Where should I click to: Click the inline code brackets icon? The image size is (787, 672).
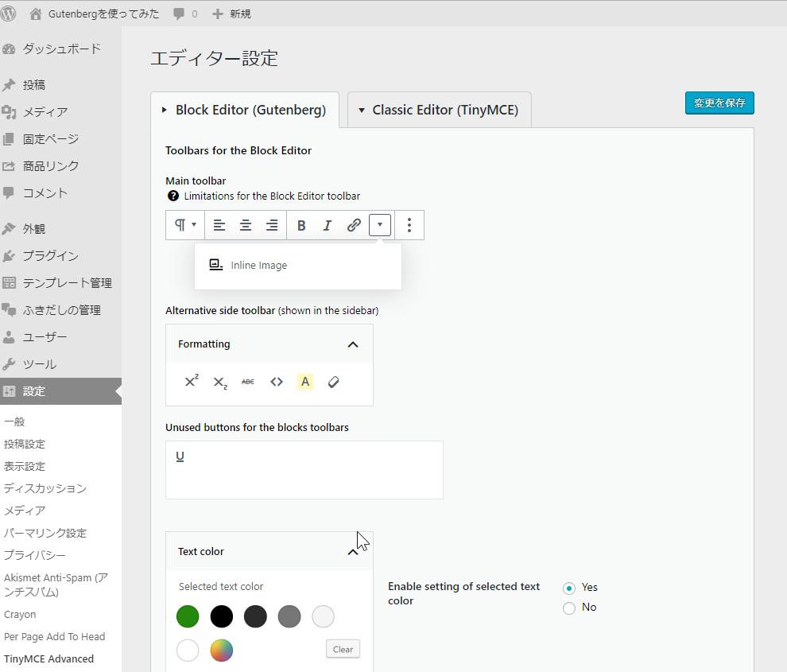coord(277,382)
